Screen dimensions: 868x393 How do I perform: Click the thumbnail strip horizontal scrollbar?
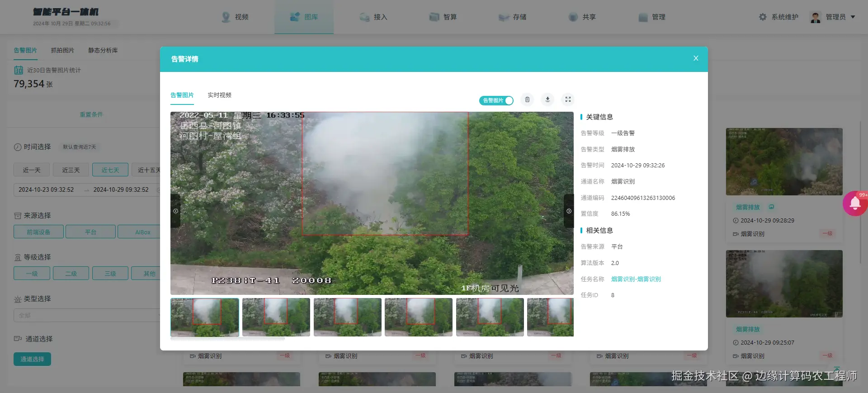click(228, 338)
